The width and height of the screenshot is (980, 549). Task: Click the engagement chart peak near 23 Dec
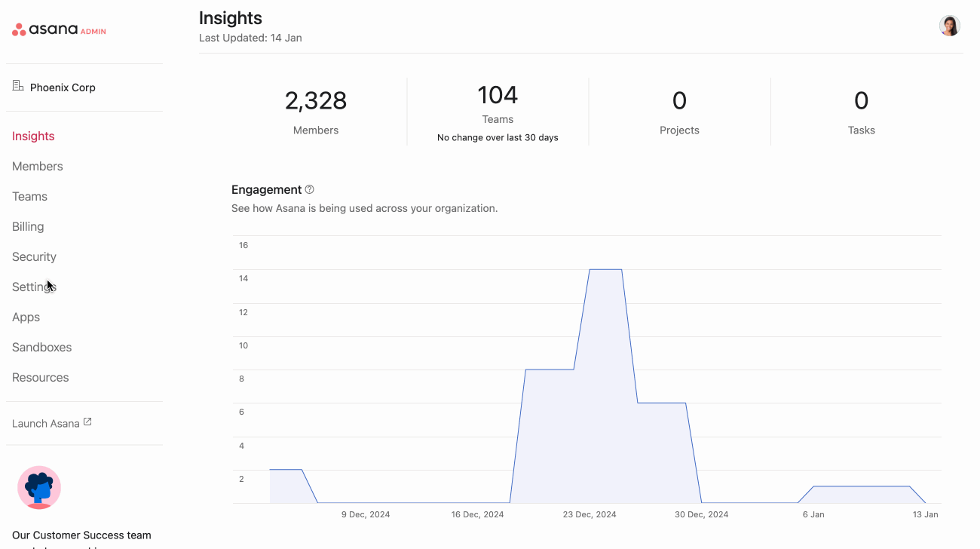click(605, 269)
